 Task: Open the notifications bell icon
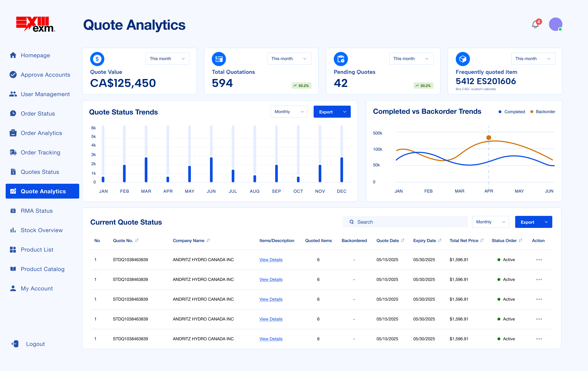coord(535,25)
